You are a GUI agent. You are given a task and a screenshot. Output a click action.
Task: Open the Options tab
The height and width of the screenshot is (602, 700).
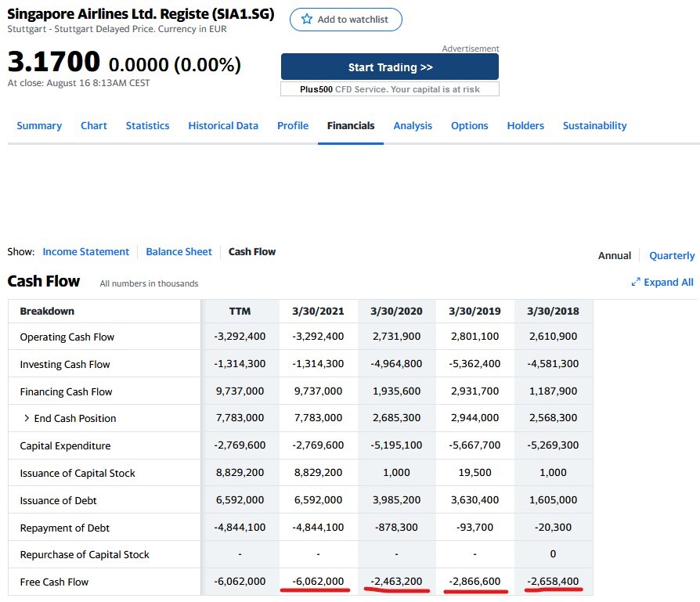point(469,126)
